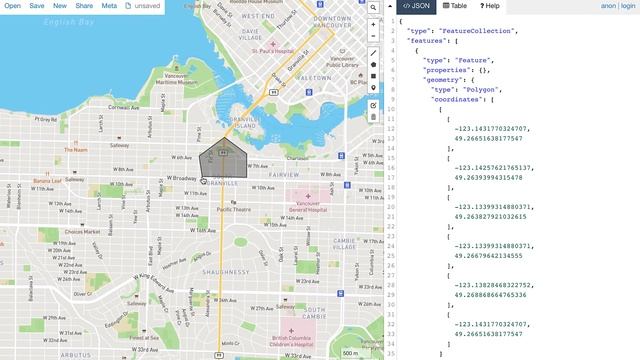The width and height of the screenshot is (640, 360).
Task: Select the place marker tool
Action: coord(373,87)
